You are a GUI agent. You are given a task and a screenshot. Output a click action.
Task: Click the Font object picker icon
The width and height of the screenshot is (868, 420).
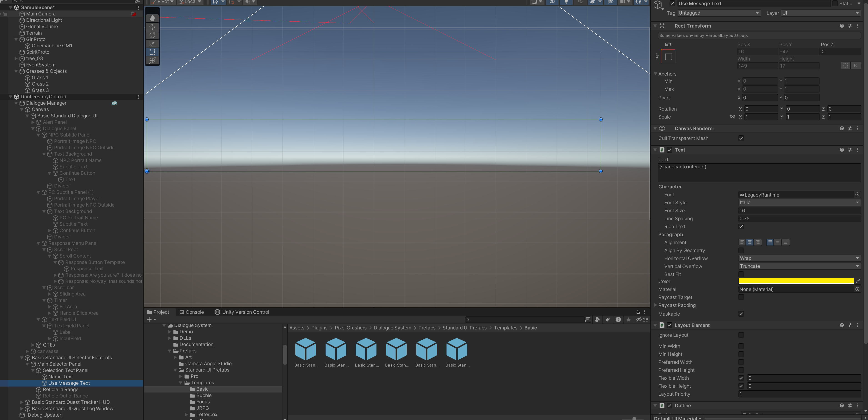point(858,195)
